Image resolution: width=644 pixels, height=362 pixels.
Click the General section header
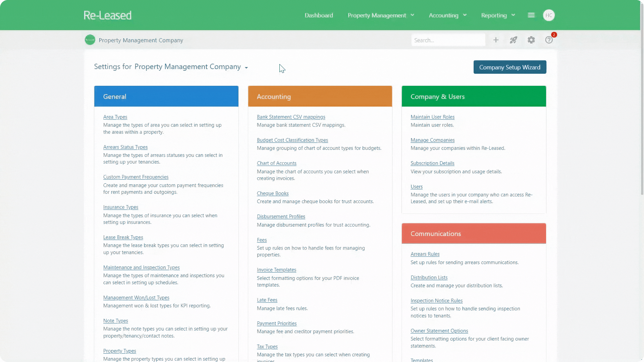166,96
